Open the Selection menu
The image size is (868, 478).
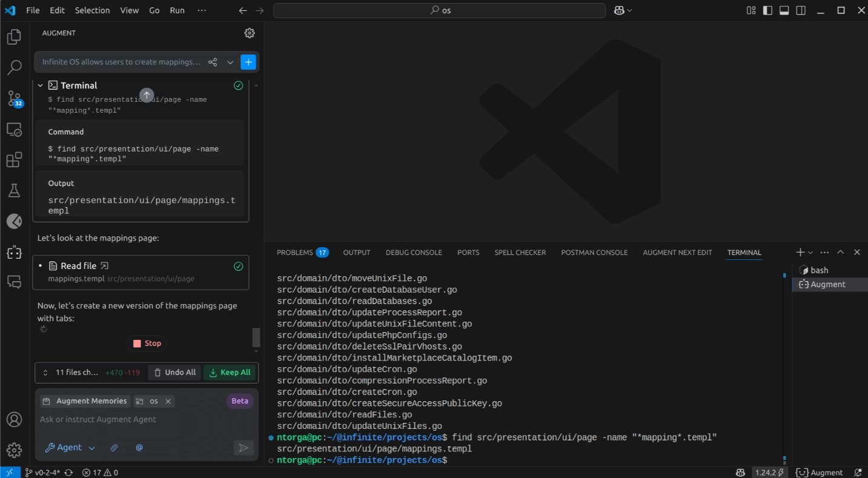point(92,10)
